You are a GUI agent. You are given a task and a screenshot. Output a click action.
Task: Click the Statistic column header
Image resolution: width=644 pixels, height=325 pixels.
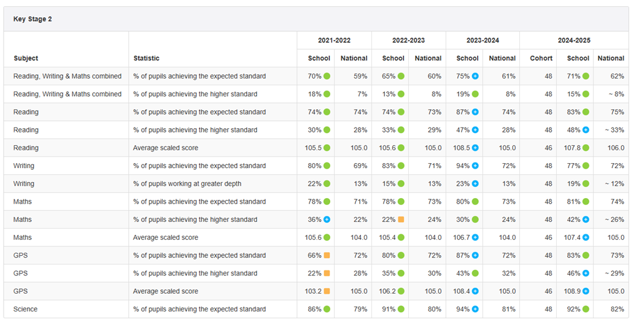pos(146,58)
